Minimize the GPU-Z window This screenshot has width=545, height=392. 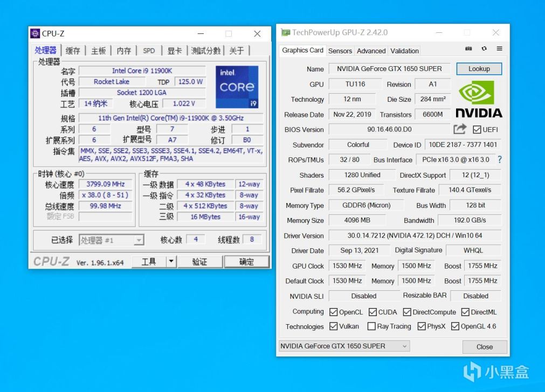point(439,33)
